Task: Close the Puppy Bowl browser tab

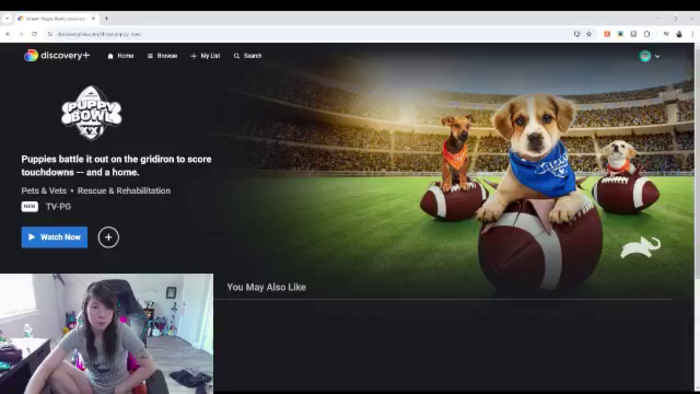Action: pyautogui.click(x=93, y=18)
